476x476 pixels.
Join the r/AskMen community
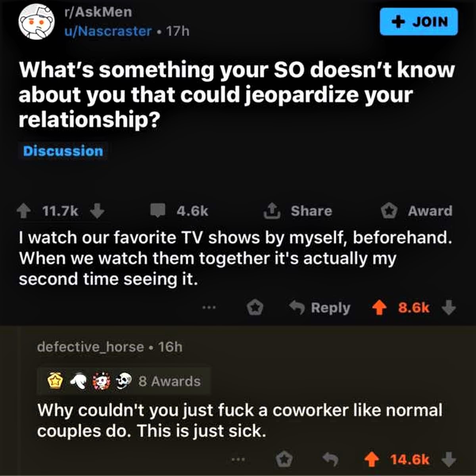point(419,21)
